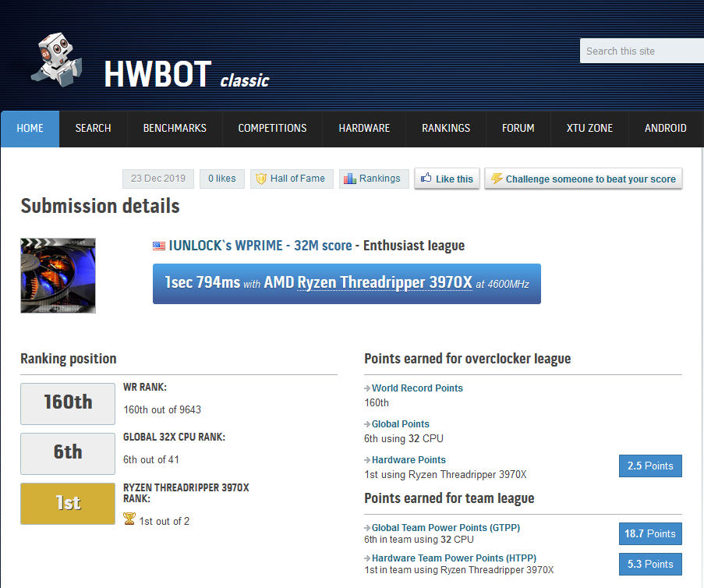The width and height of the screenshot is (704, 588).
Task: Click the arrow icon before World Record Points
Action: tap(367, 388)
